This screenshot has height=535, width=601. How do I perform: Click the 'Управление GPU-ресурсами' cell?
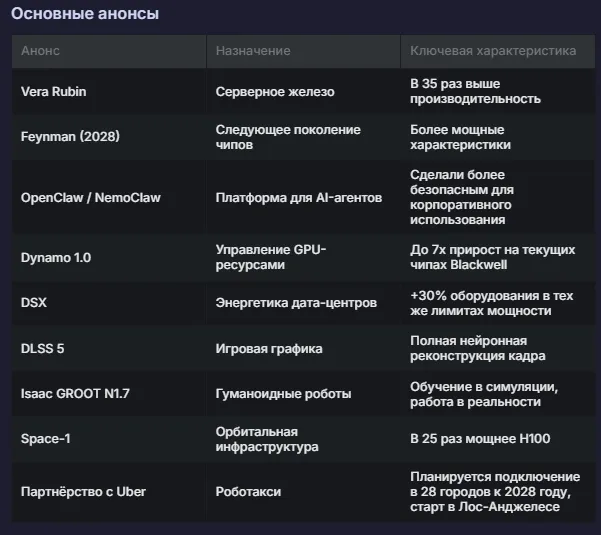point(304,257)
